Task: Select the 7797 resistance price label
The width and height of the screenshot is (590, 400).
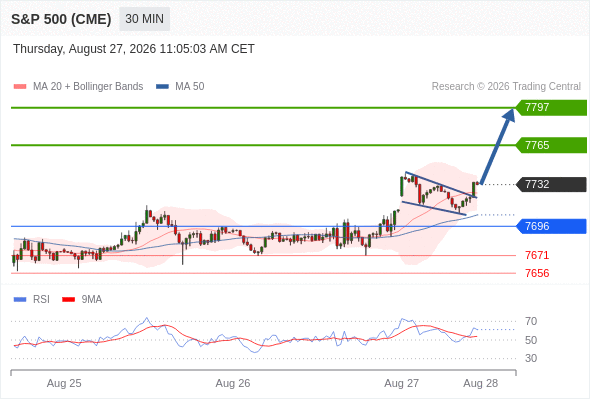Action: pos(551,108)
